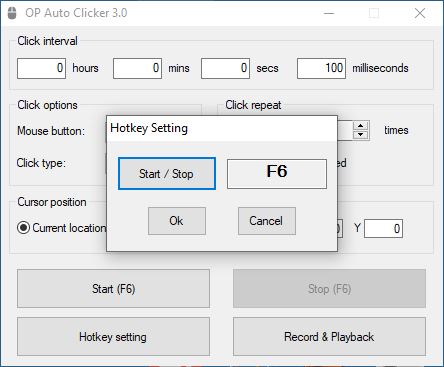Click the Start (F6) button

click(x=113, y=289)
